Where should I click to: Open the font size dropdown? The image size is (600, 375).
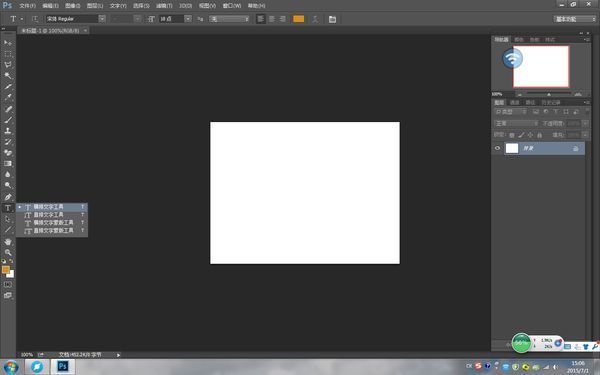click(x=188, y=19)
